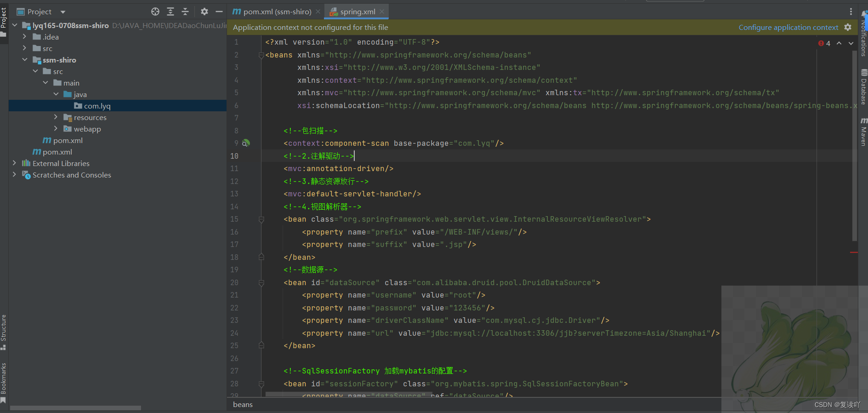Click the end-of-bean fold marker at line 18
This screenshot has width=868, height=413.
pos(261,257)
